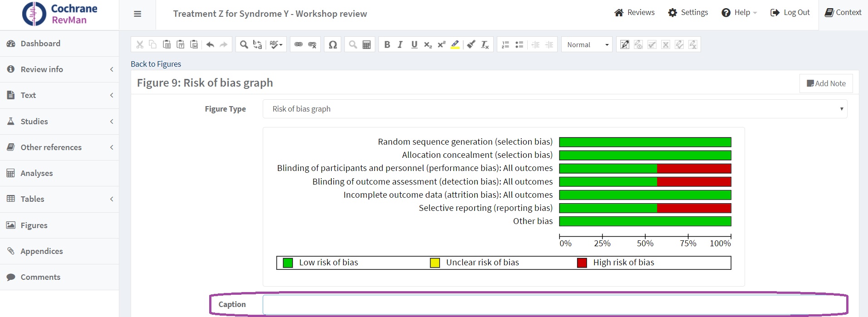Click the Back to Figures link
The height and width of the screenshot is (317, 868).
pyautogui.click(x=156, y=64)
